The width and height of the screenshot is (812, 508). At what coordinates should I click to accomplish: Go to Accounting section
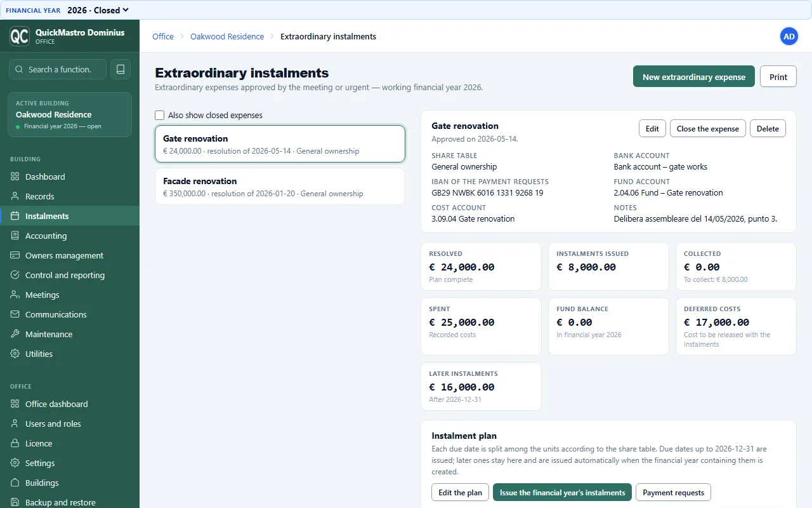(x=70, y=236)
